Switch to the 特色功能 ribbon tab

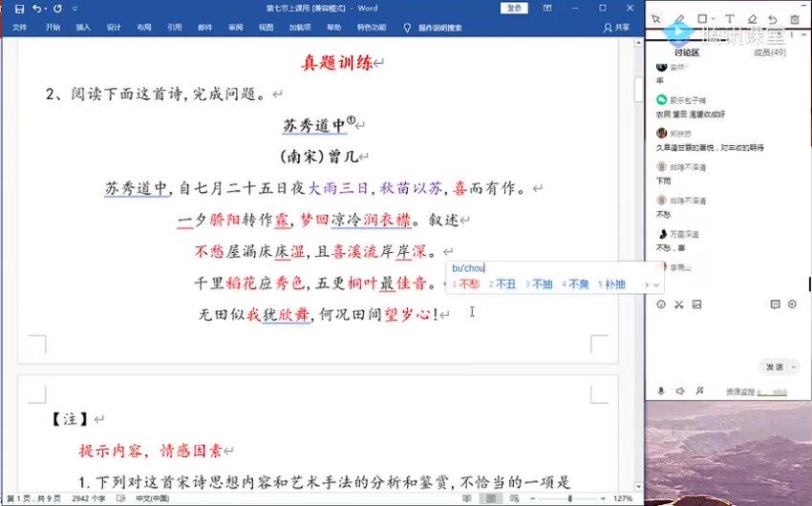tap(372, 28)
